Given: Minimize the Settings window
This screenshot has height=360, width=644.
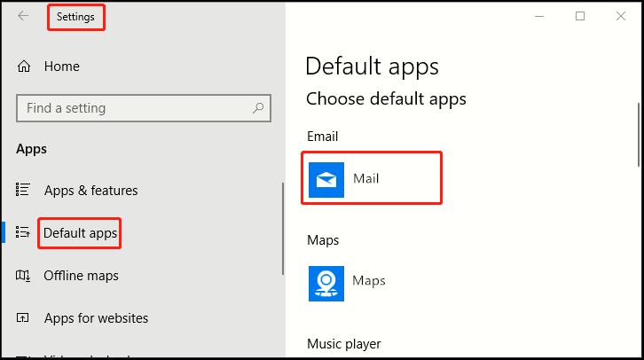Looking at the screenshot, I should click(x=539, y=17).
